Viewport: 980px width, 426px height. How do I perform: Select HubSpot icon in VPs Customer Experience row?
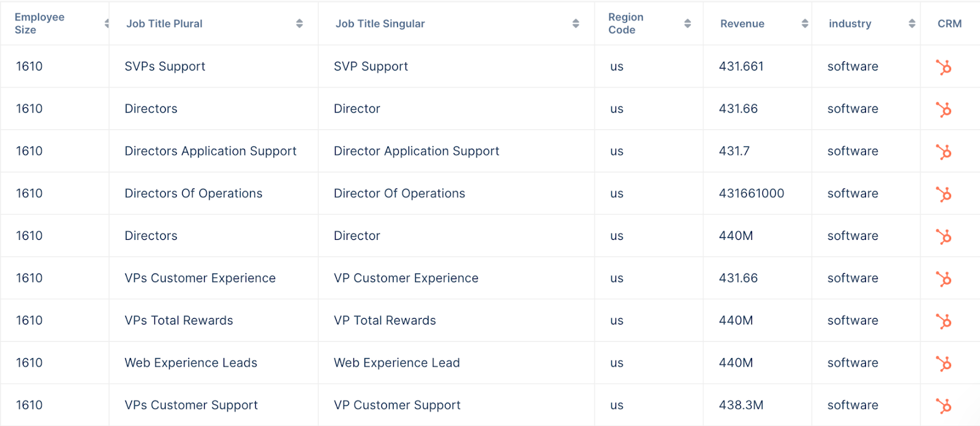943,278
